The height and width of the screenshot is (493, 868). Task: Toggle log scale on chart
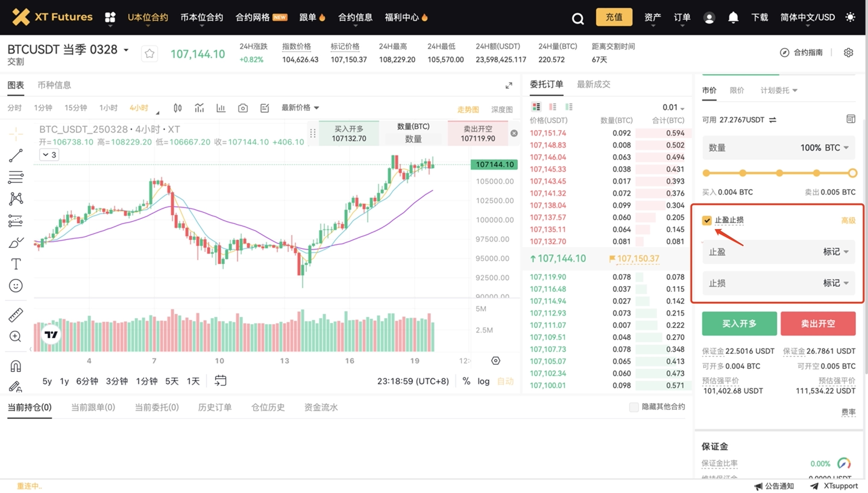[483, 381]
